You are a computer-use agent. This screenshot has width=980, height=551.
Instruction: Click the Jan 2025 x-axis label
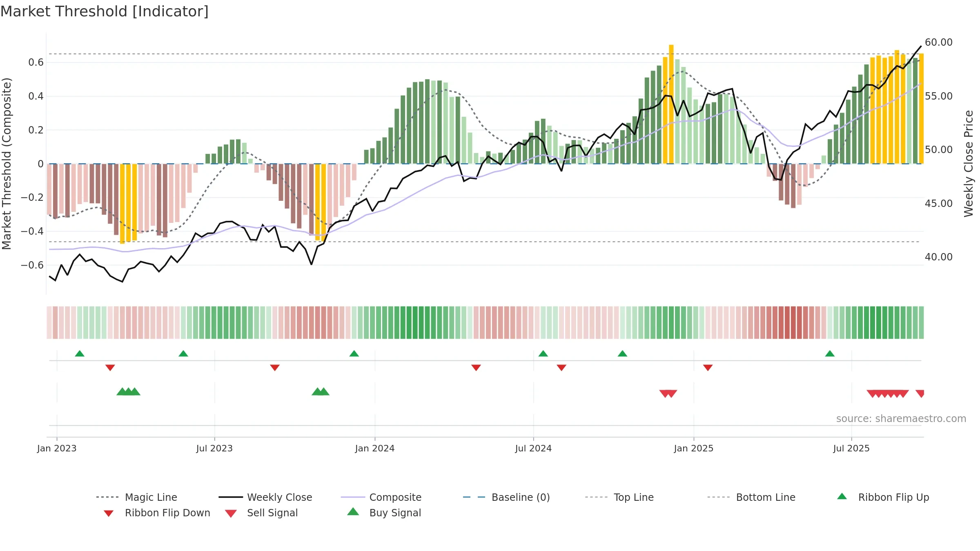[694, 448]
